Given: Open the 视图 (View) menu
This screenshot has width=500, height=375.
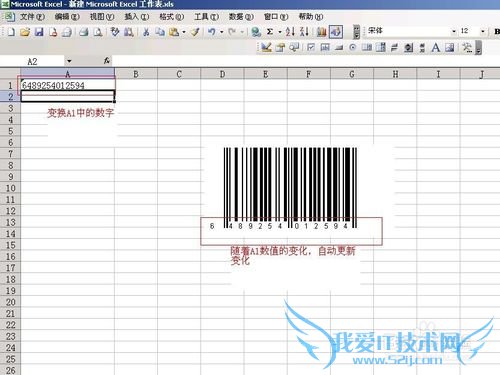Looking at the screenshot, I should (102, 16).
